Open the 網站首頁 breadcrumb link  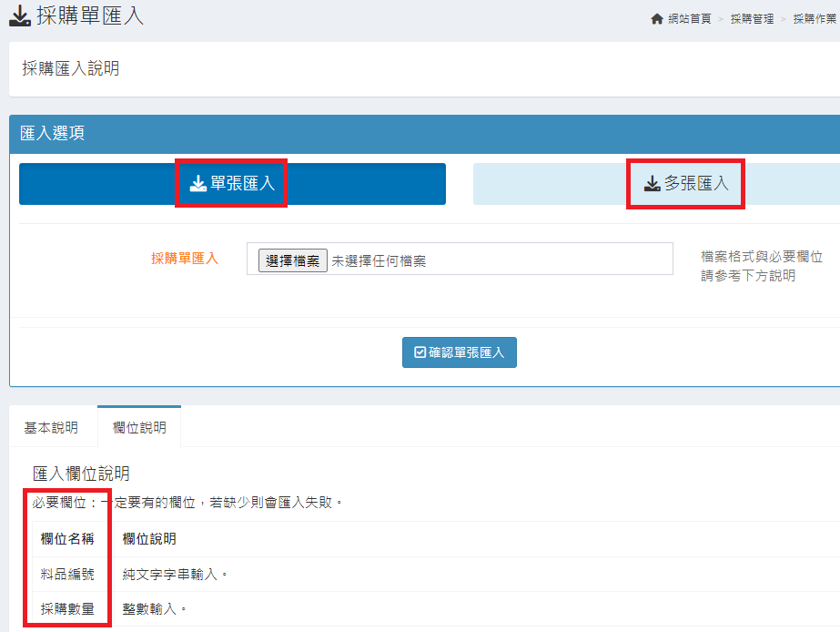click(x=689, y=19)
